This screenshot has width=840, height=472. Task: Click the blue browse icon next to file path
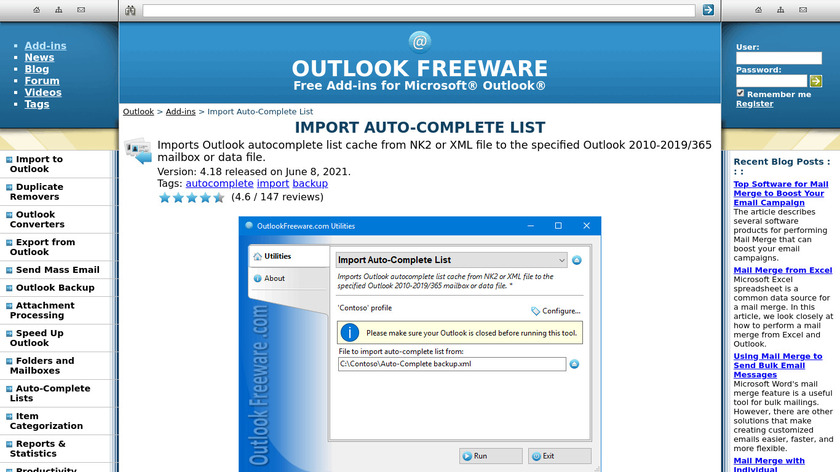point(574,364)
